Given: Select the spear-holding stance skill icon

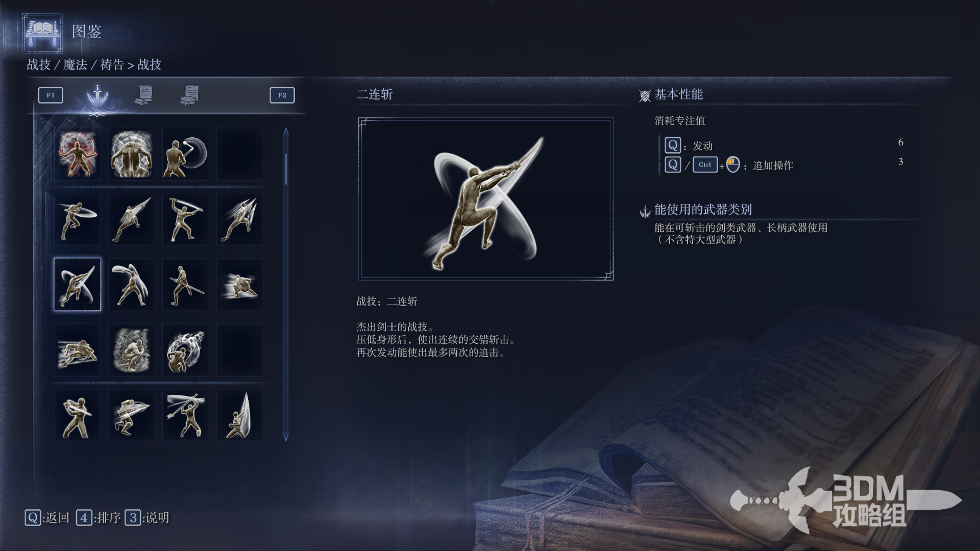Looking at the screenshot, I should 186,284.
